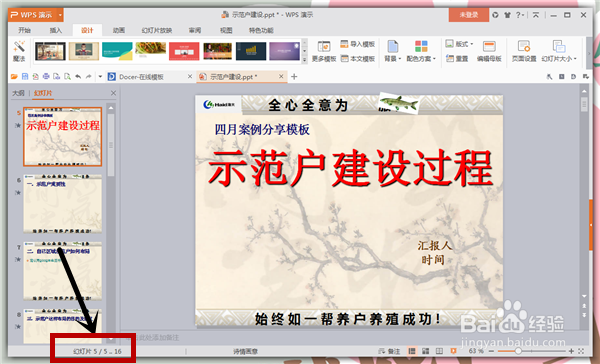This screenshot has height=364, width=600.
Task: Switch to reading view icon
Action: click(x=439, y=351)
